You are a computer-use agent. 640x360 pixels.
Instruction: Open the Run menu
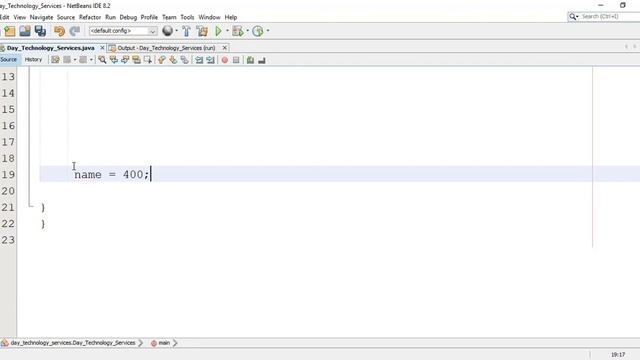tap(110, 17)
